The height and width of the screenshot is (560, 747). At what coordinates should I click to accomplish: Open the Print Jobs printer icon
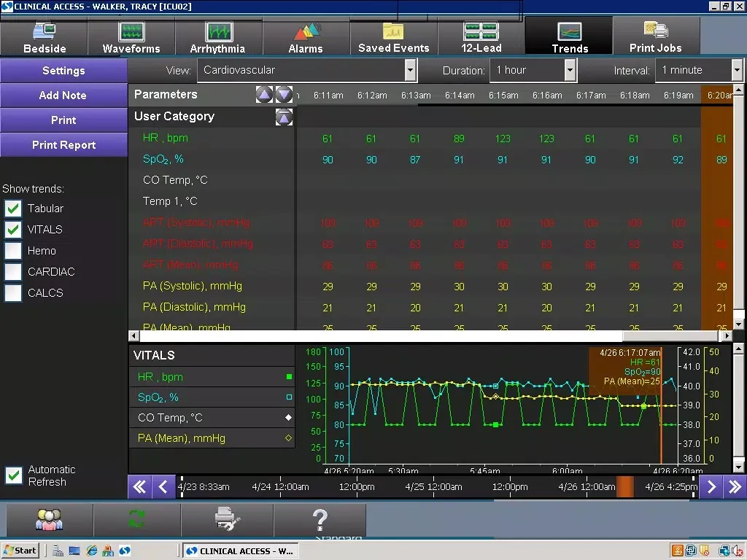656,30
